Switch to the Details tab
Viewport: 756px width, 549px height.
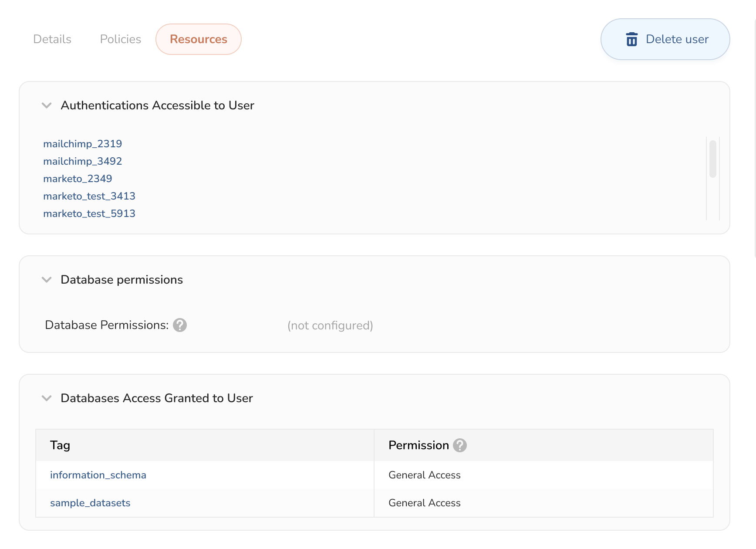pyautogui.click(x=52, y=39)
